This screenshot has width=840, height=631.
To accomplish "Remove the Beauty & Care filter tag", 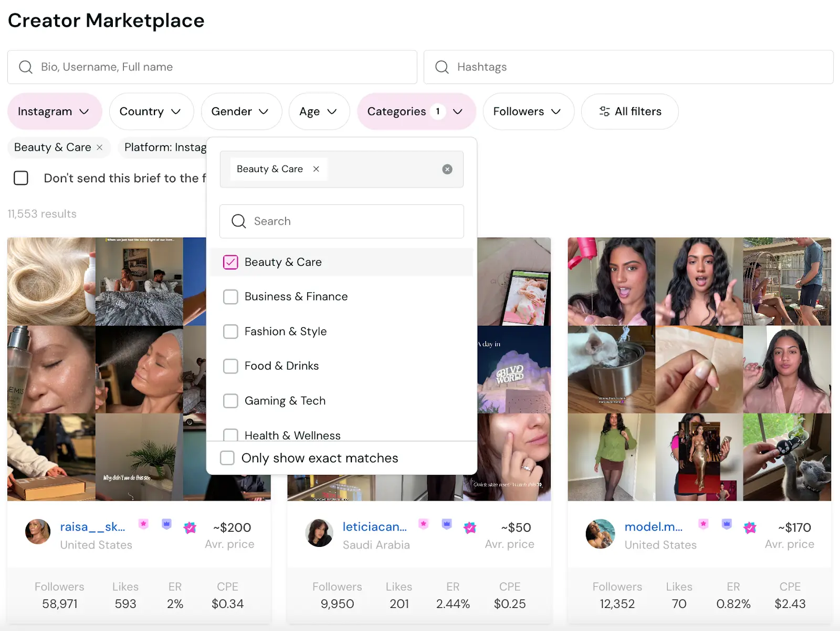I will click(99, 148).
